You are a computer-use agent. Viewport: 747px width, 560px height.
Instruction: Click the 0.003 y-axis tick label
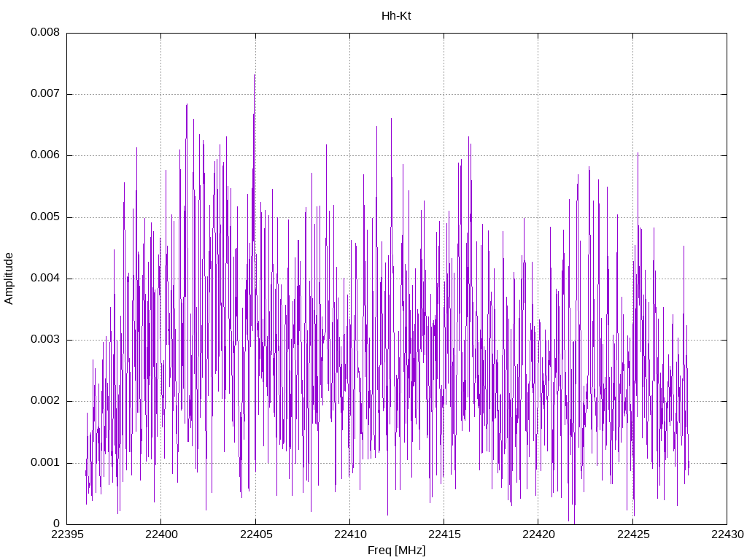45,340
